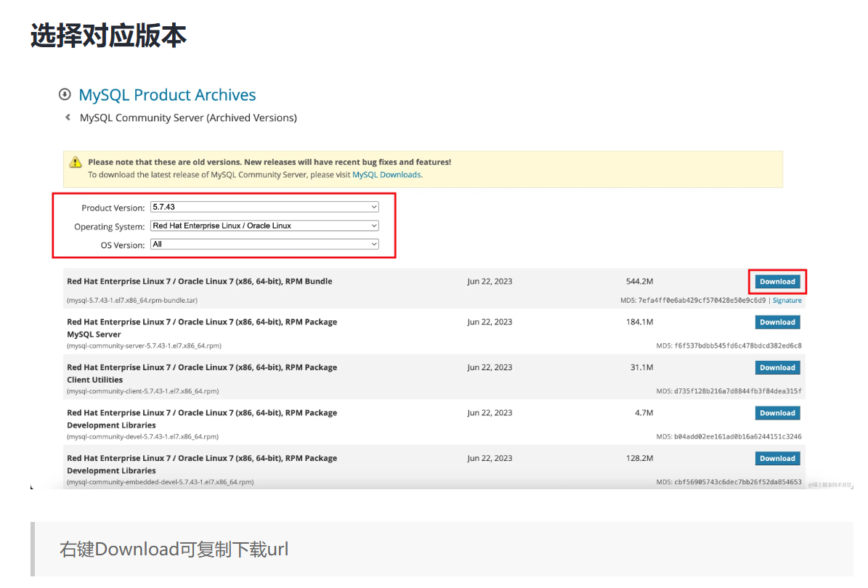868x588 pixels.
Task: Click the mysql-5.7.43 rpm-bundle.tar filename
Action: point(132,301)
